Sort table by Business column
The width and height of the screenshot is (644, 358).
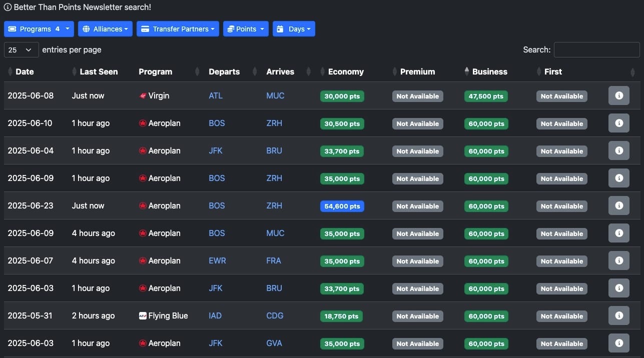pos(489,71)
